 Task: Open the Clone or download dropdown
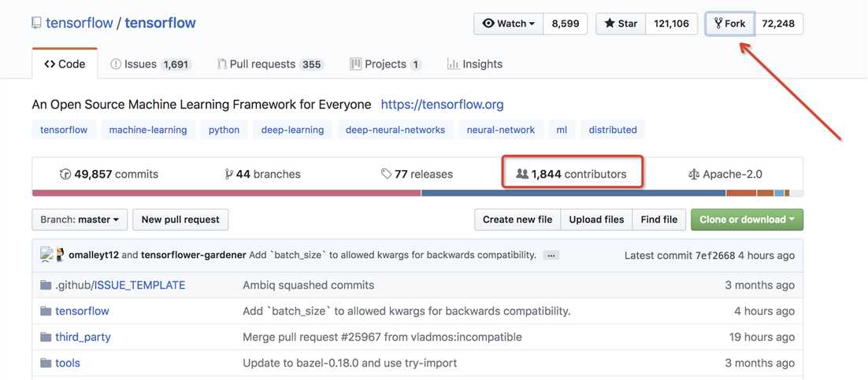pos(747,220)
